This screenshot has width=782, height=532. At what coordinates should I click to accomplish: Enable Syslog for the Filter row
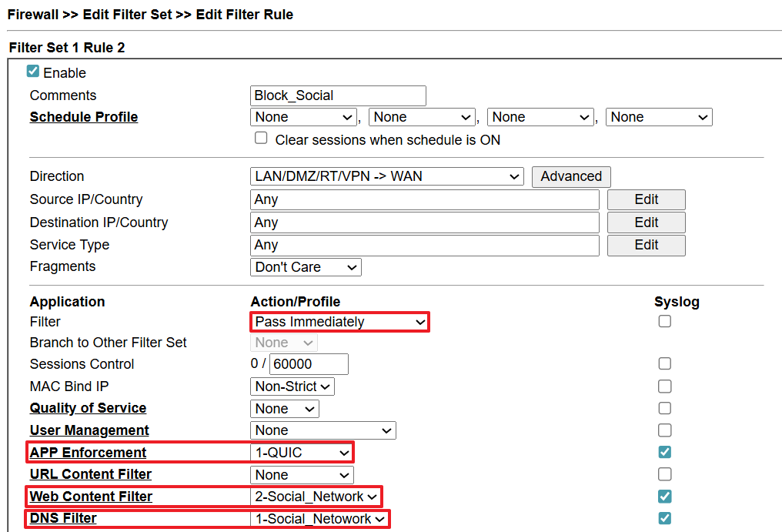(664, 322)
